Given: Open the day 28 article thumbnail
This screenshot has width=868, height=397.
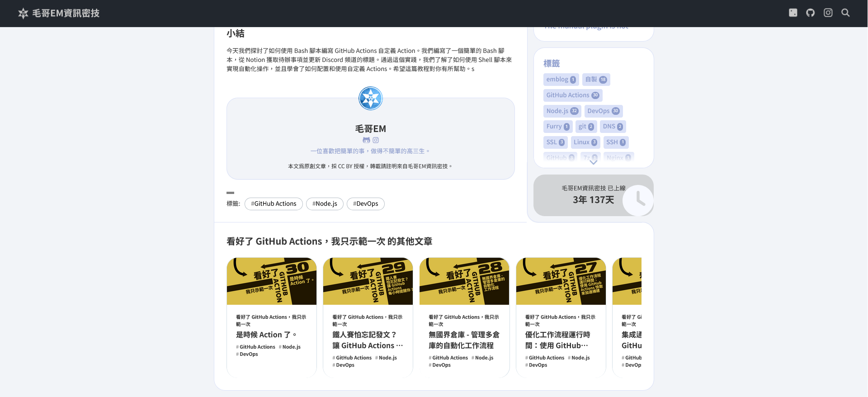Looking at the screenshot, I should click(464, 281).
